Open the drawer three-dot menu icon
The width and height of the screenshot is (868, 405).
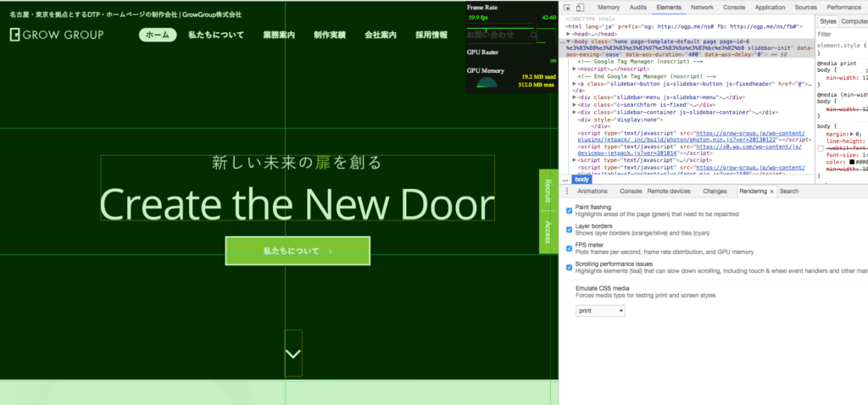(567, 191)
